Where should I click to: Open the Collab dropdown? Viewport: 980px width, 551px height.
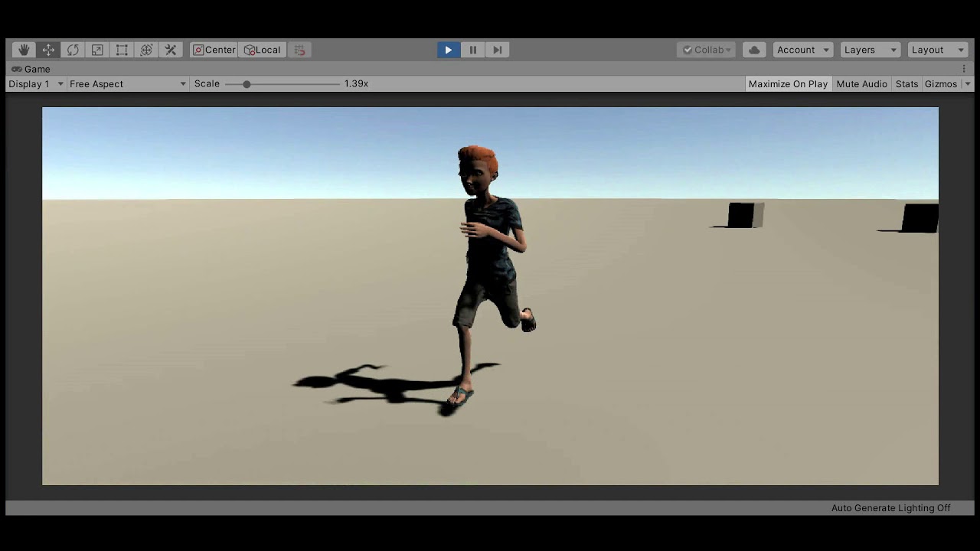click(707, 50)
